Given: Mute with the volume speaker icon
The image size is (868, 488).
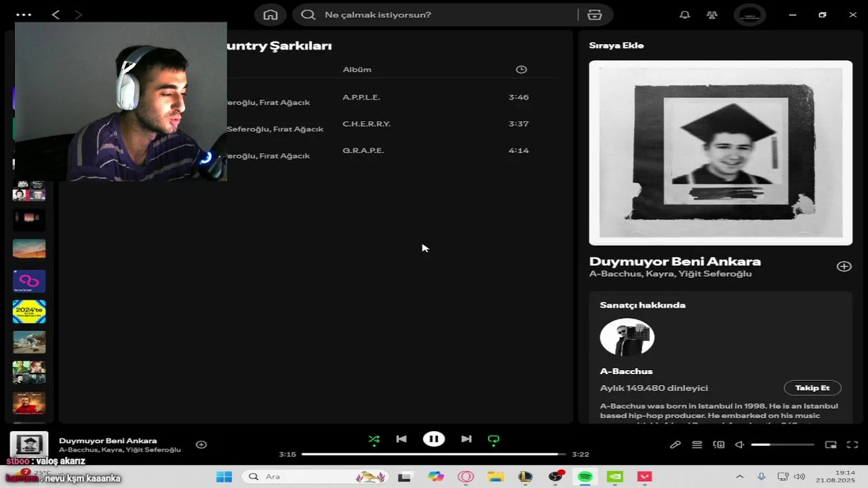Looking at the screenshot, I should tap(740, 445).
